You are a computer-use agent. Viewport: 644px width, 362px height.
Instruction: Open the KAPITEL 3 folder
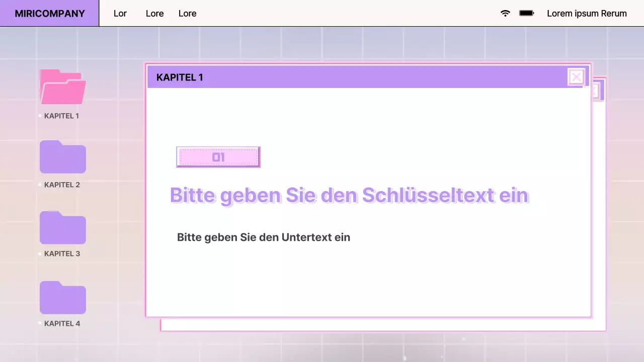(x=62, y=227)
